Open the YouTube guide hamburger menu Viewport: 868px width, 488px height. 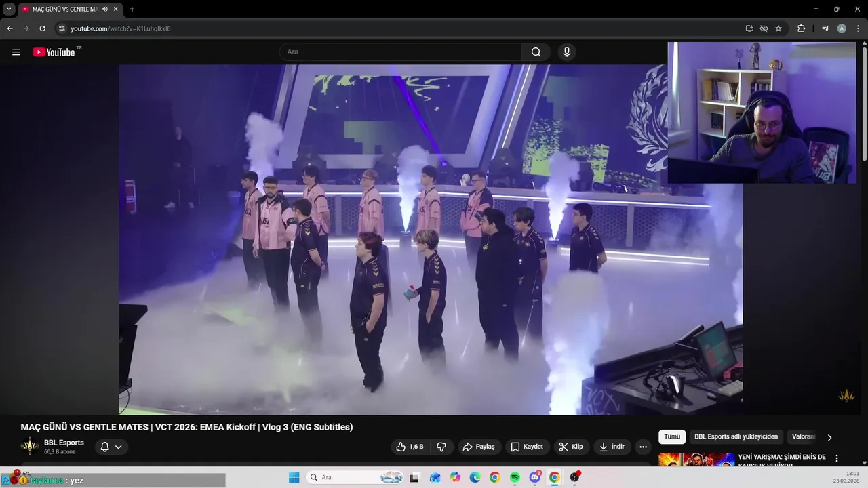point(16,52)
